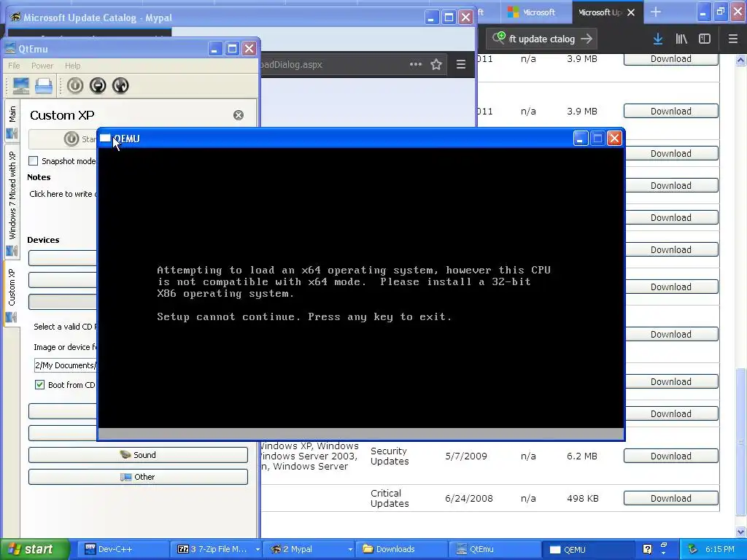
Task: Open the hamburger menu in the Mypal download dialog window
Action: 461,64
